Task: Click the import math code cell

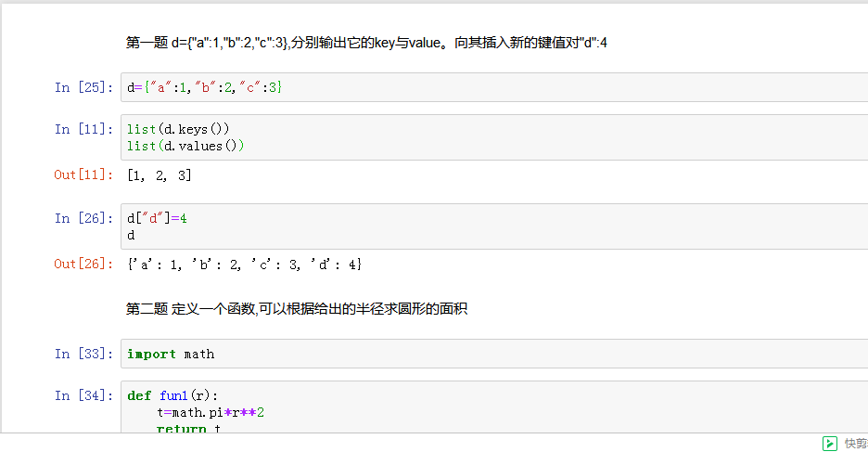Action: click(171, 354)
